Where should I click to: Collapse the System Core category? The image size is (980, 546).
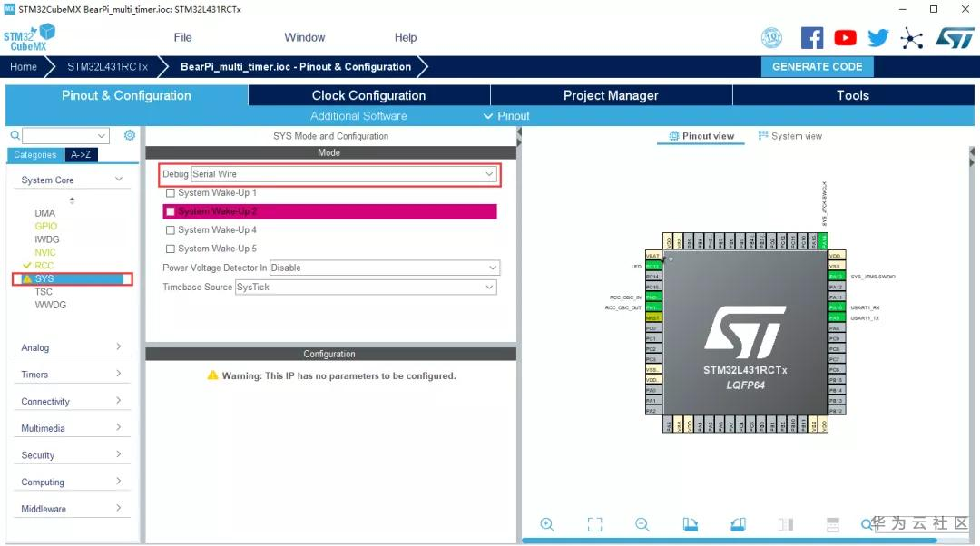click(72, 180)
